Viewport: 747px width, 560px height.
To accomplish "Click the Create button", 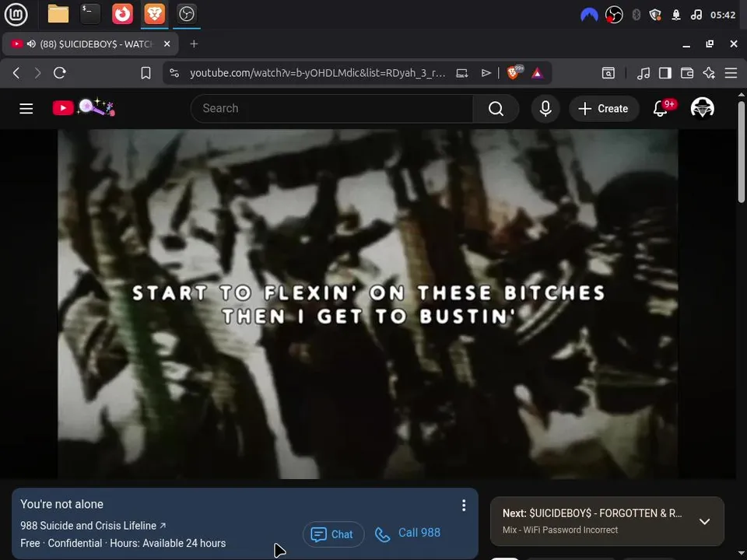I will pos(604,109).
